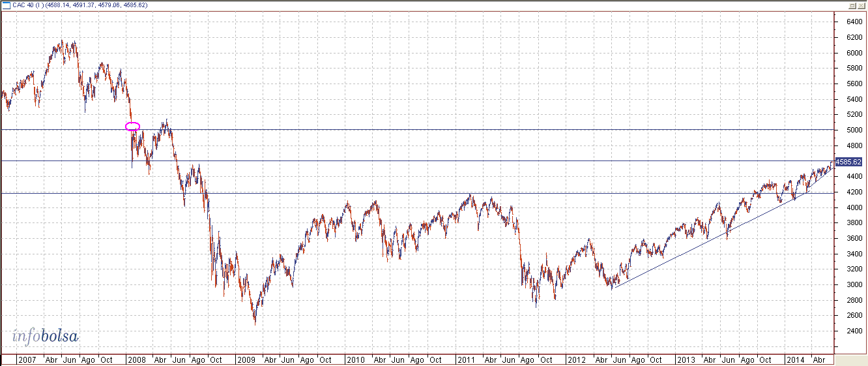Click the 2007 year label on time axis

27,360
